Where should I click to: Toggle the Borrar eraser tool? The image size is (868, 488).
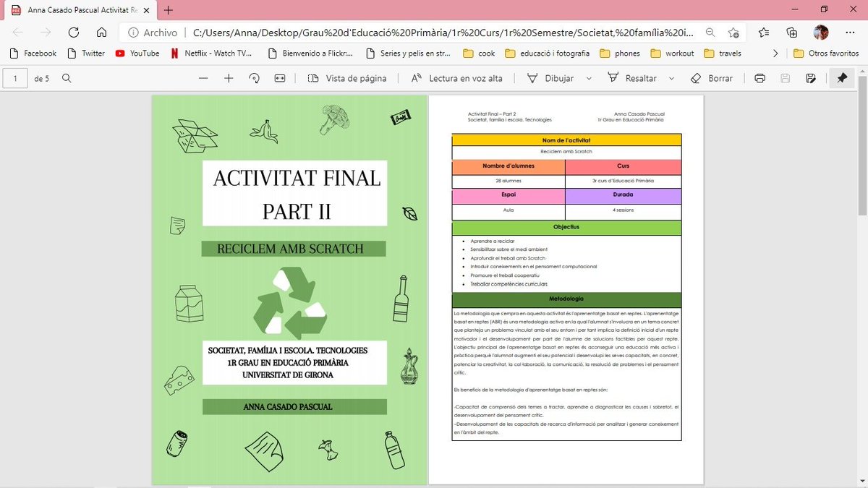[711, 78]
